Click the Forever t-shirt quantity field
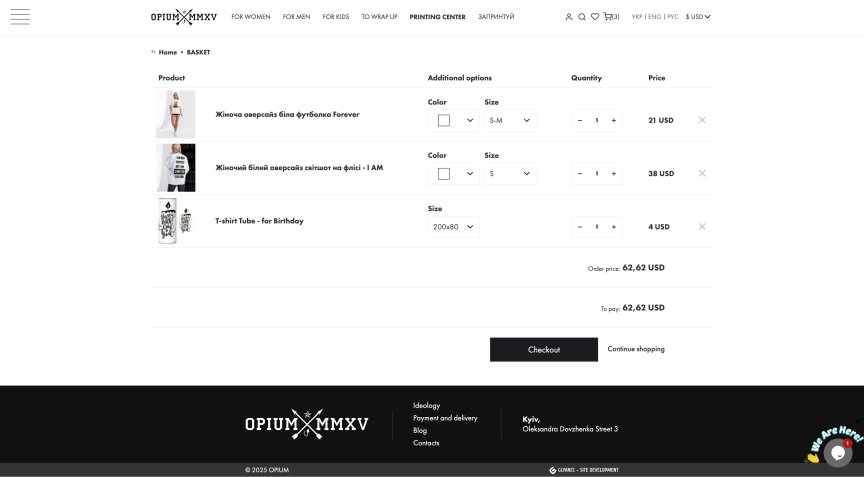This screenshot has width=864, height=477. (x=597, y=120)
